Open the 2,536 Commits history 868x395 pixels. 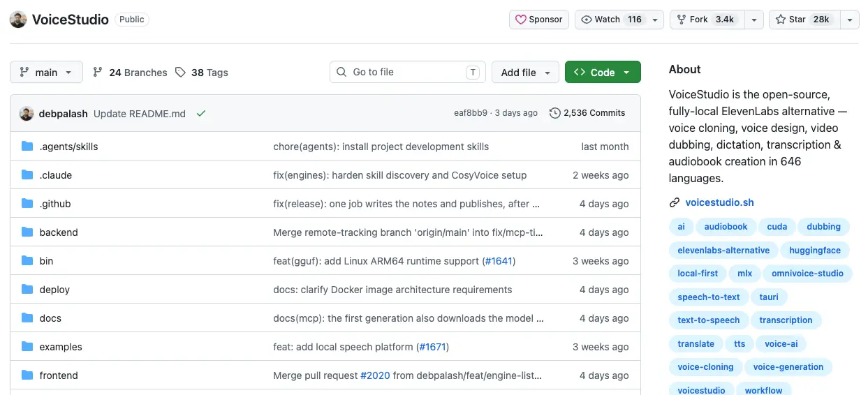click(x=587, y=113)
